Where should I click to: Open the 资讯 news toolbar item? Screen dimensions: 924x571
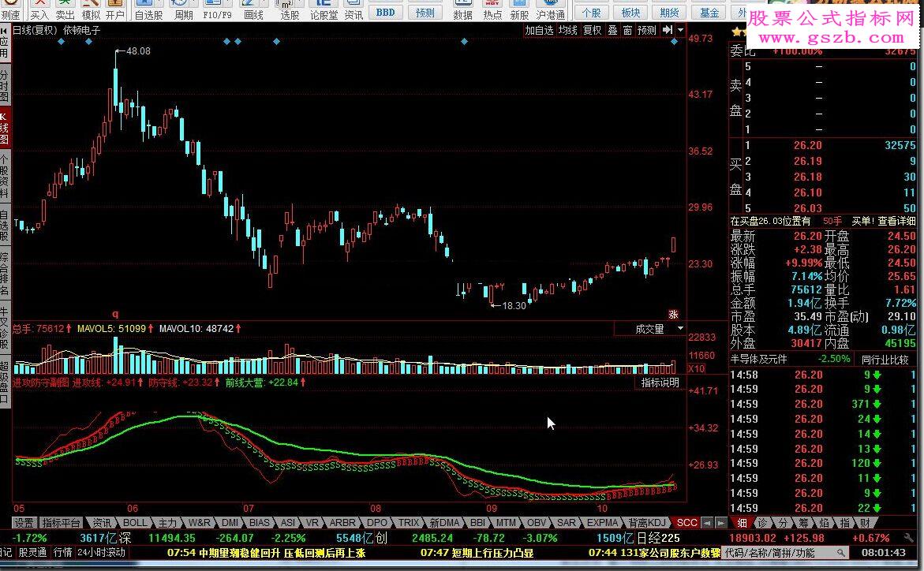coord(354,10)
